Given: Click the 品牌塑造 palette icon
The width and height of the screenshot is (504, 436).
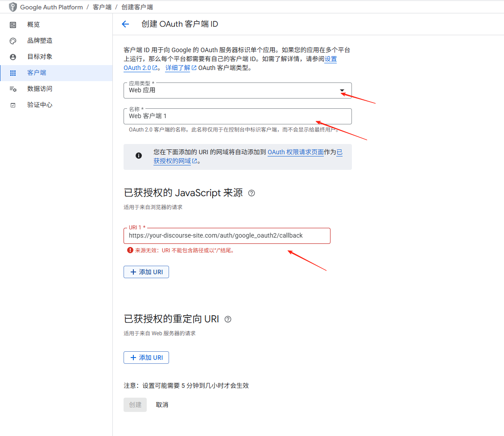Looking at the screenshot, I should coord(13,41).
